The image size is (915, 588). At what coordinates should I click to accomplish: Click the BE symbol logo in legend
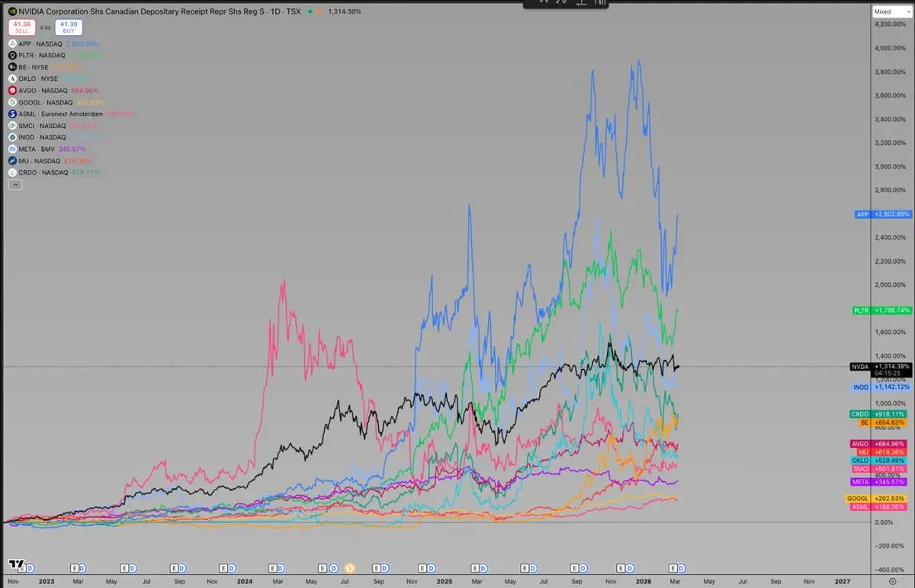(12, 67)
